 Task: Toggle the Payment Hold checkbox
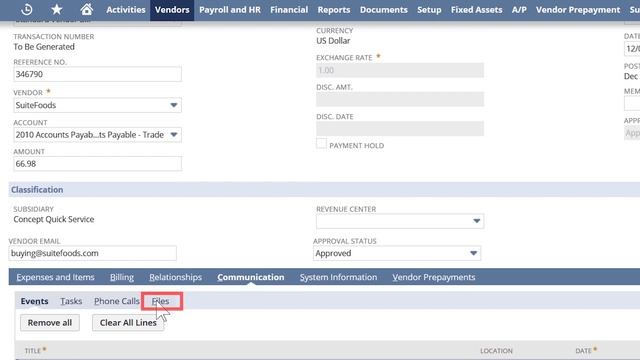click(x=322, y=144)
